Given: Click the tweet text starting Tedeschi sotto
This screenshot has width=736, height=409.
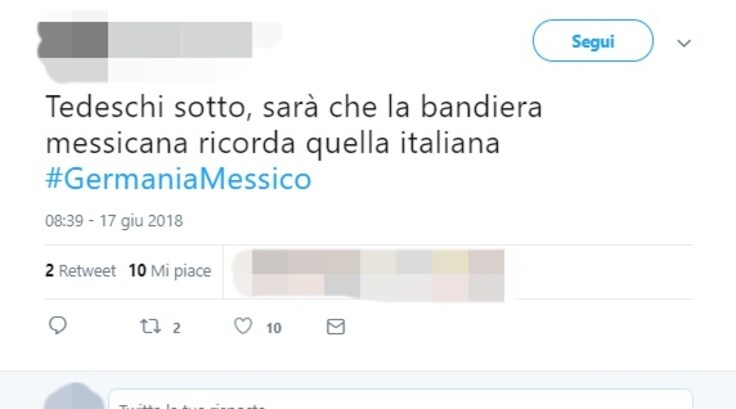Looking at the screenshot, I should click(294, 125).
